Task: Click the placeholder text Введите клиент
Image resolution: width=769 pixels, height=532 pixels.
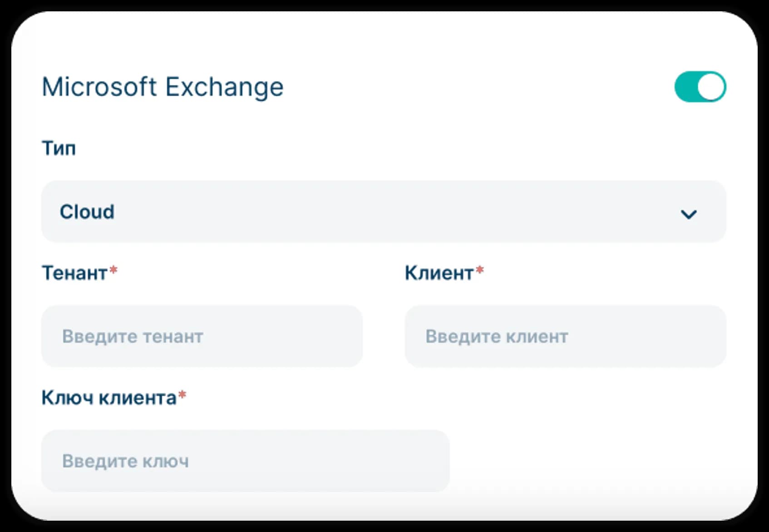Action: [497, 336]
